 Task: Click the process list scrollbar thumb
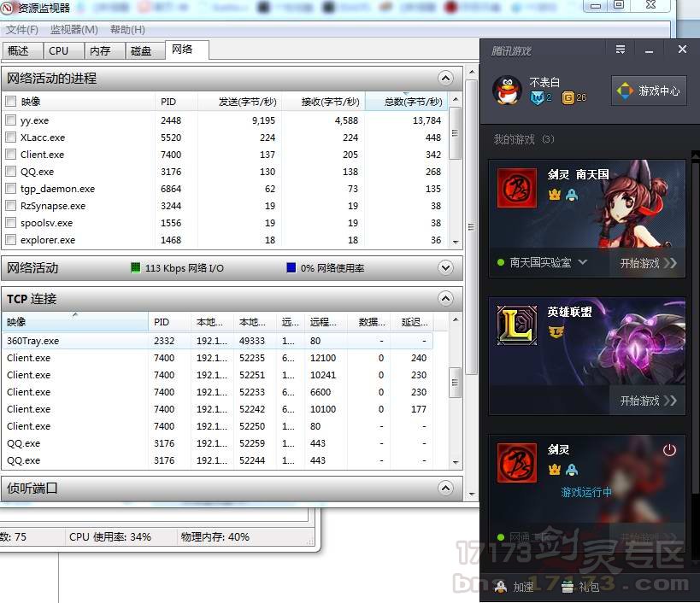(455, 133)
